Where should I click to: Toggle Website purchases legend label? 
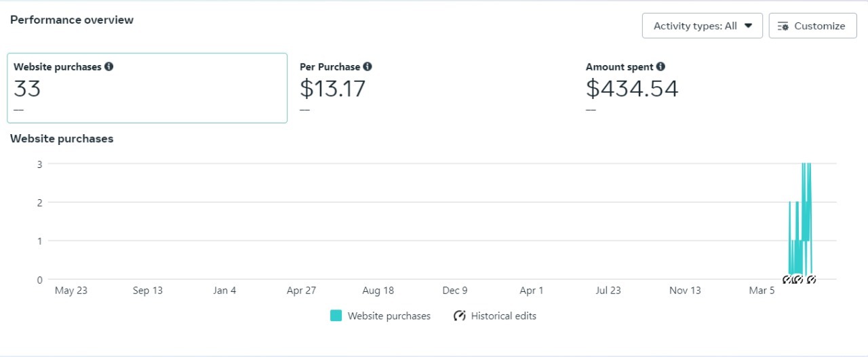(x=389, y=316)
